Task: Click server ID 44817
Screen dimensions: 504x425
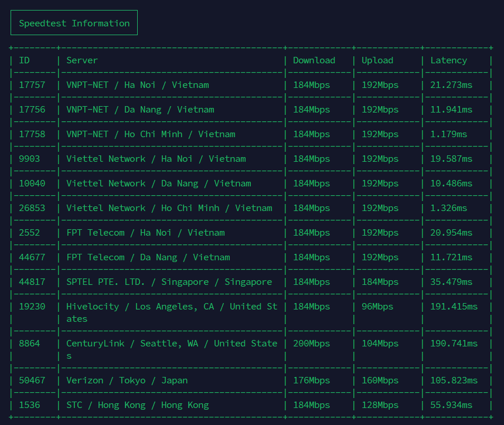Action: pos(32,282)
